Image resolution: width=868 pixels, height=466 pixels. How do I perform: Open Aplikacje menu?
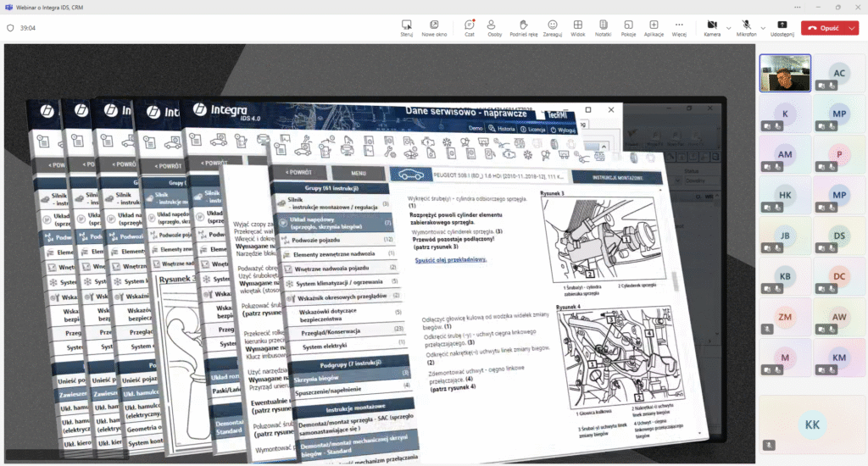point(654,28)
